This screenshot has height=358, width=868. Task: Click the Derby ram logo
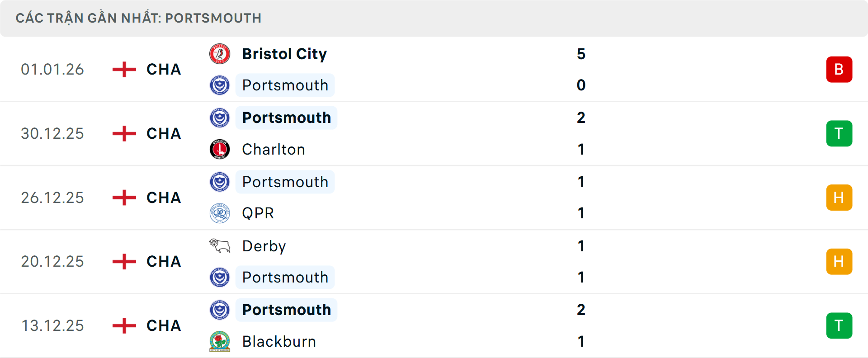(x=220, y=245)
